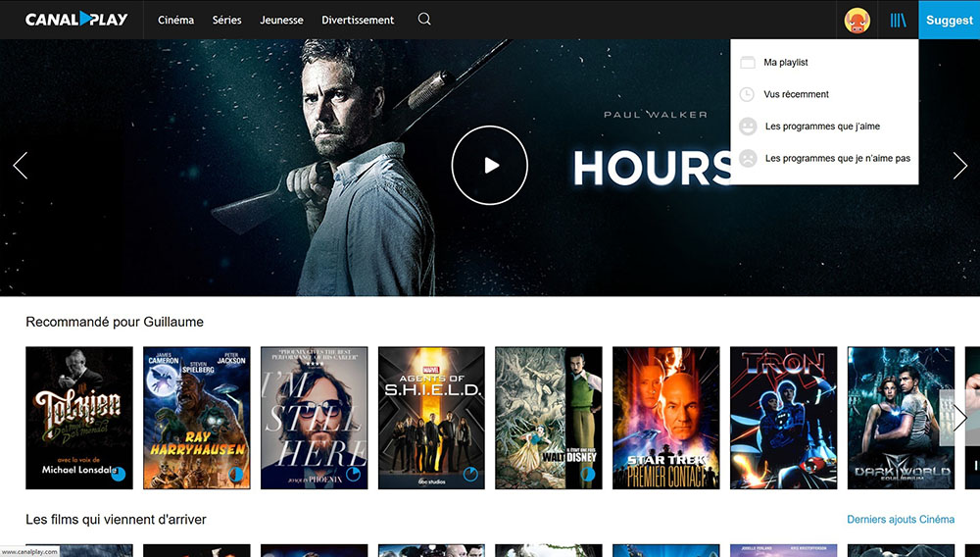Play the Hours featured film
The height and width of the screenshot is (557, 980).
pos(489,165)
